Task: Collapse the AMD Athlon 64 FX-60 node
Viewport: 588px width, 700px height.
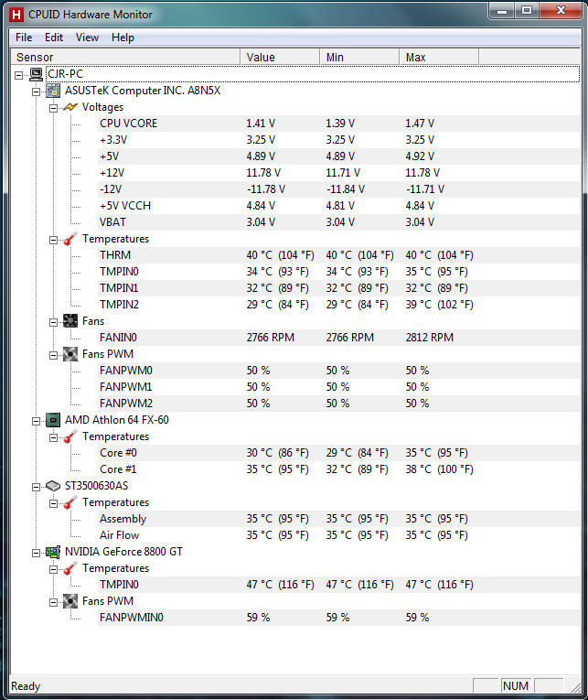Action: [x=37, y=421]
